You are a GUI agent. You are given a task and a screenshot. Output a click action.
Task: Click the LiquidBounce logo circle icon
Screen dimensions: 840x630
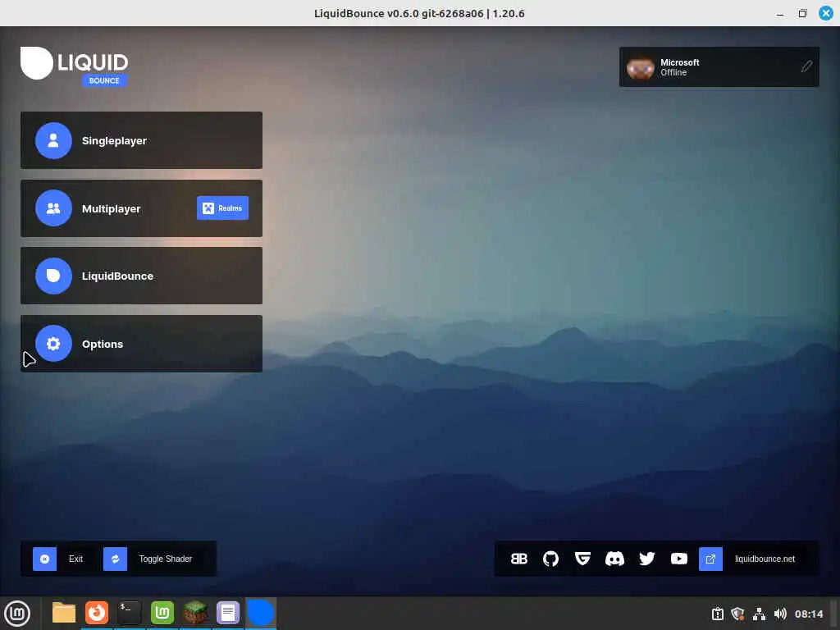[53, 276]
